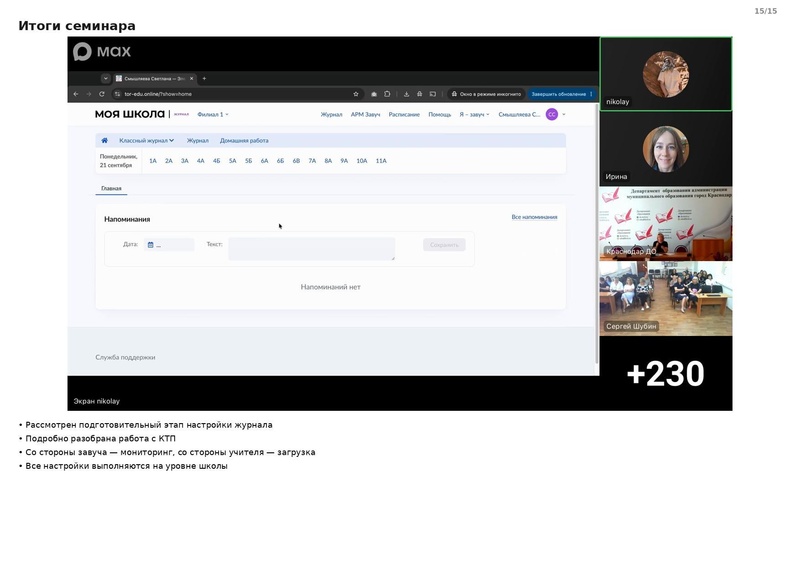Click the Окно в режиме инкогнито indicator
The width and height of the screenshot is (800, 566).
486,94
